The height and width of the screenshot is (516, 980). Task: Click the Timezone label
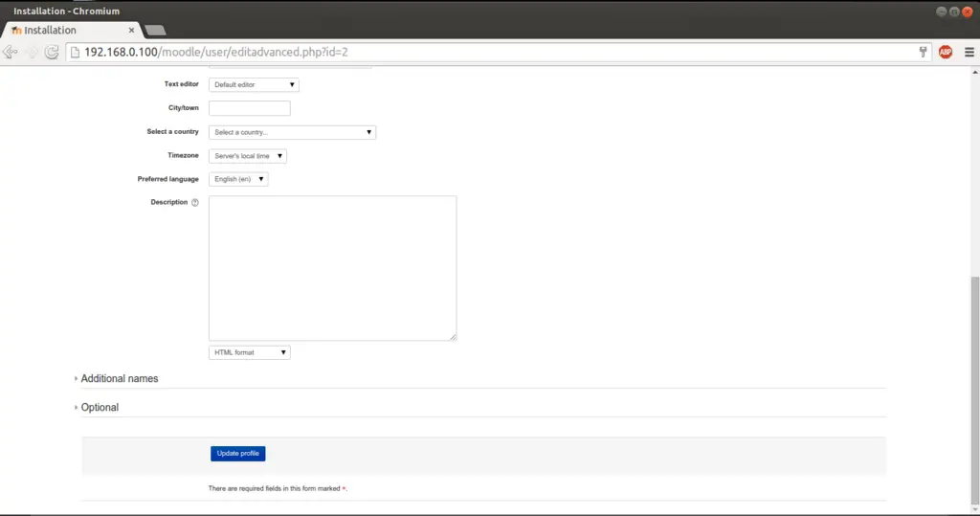(x=183, y=155)
